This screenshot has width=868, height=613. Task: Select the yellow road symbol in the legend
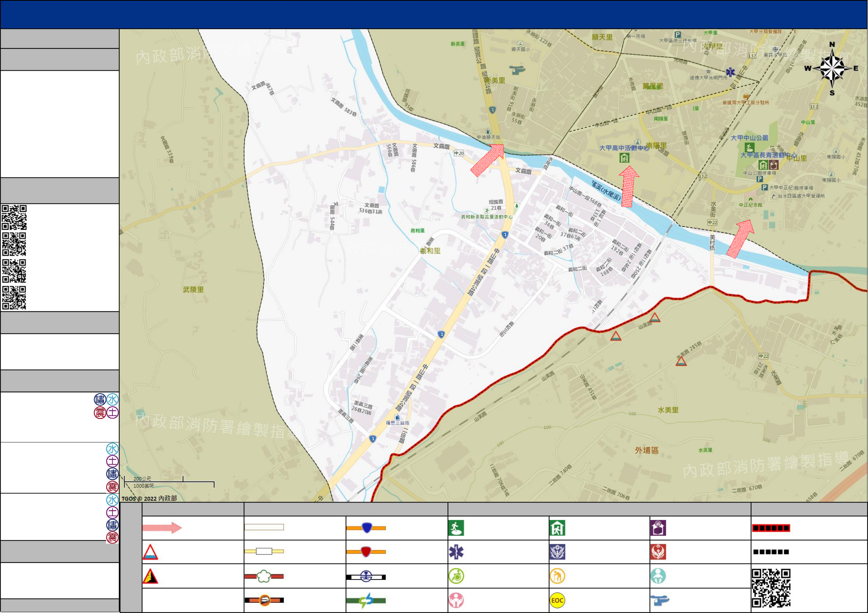(264, 551)
